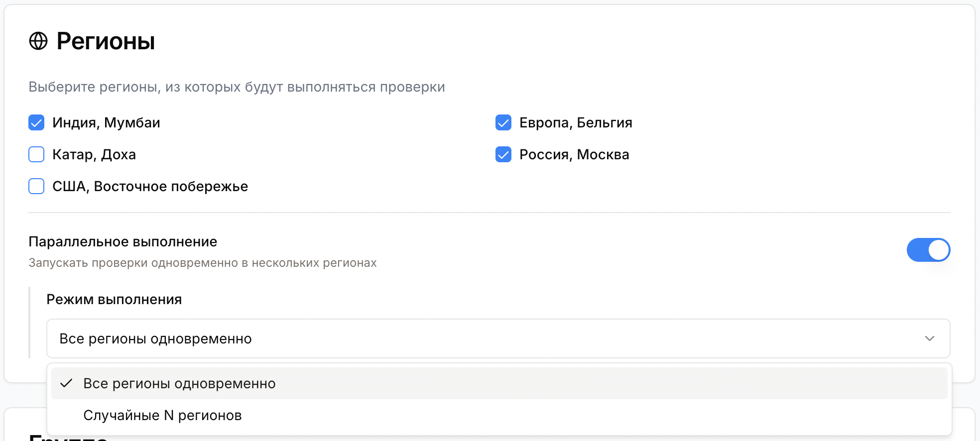
Task: Click the Регионы section heading
Action: point(106,42)
